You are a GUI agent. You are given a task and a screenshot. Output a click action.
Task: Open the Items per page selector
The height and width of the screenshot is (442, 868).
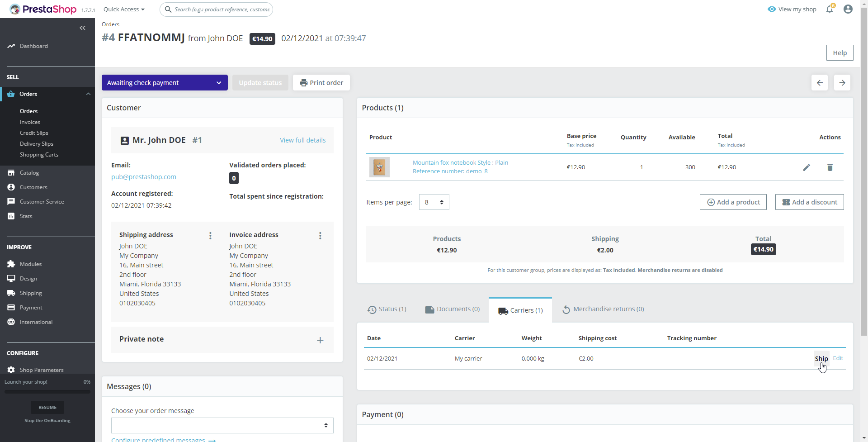(x=434, y=202)
